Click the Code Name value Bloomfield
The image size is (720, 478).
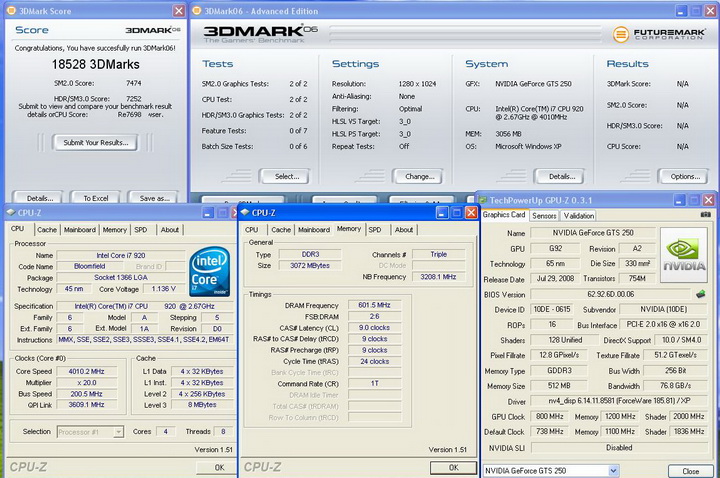(90, 266)
